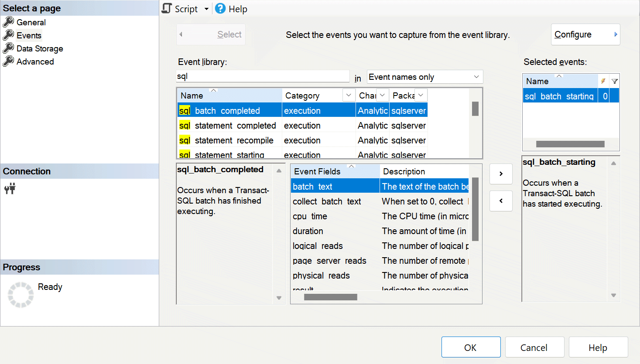Click the OK button
The image size is (640, 364).
(x=471, y=347)
